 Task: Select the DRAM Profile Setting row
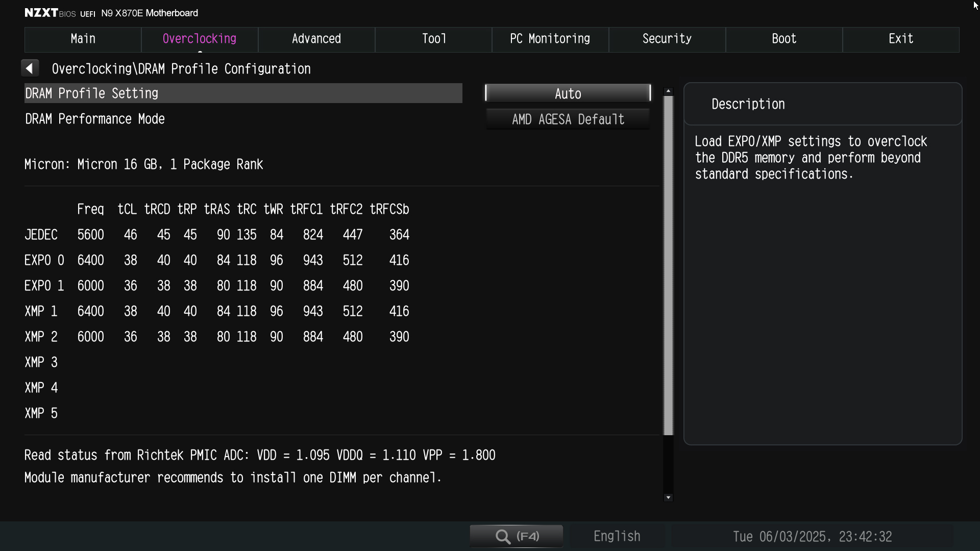click(243, 93)
